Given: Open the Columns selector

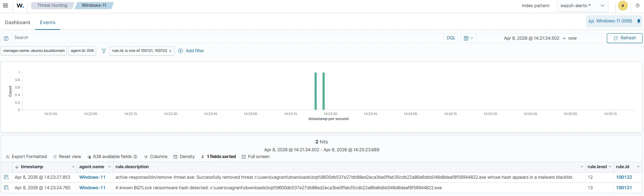Looking at the screenshot, I should [156, 157].
